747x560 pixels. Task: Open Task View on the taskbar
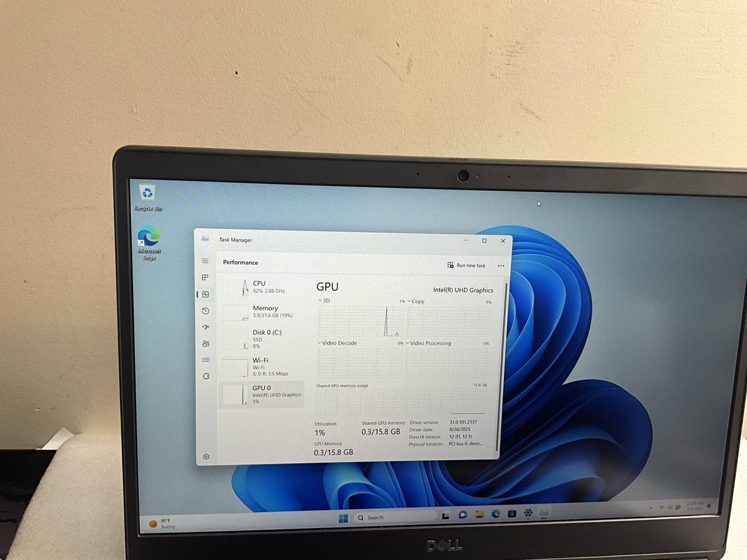[445, 516]
